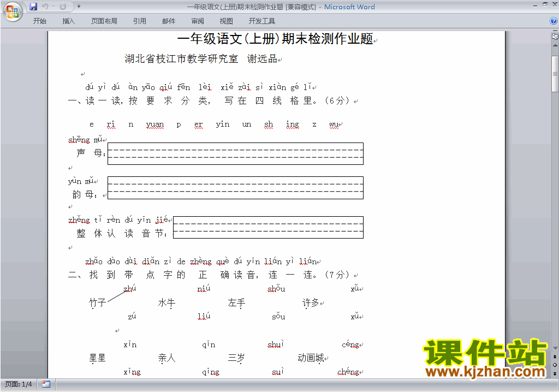Click the pinyin item 'er' in the list

point(198,124)
